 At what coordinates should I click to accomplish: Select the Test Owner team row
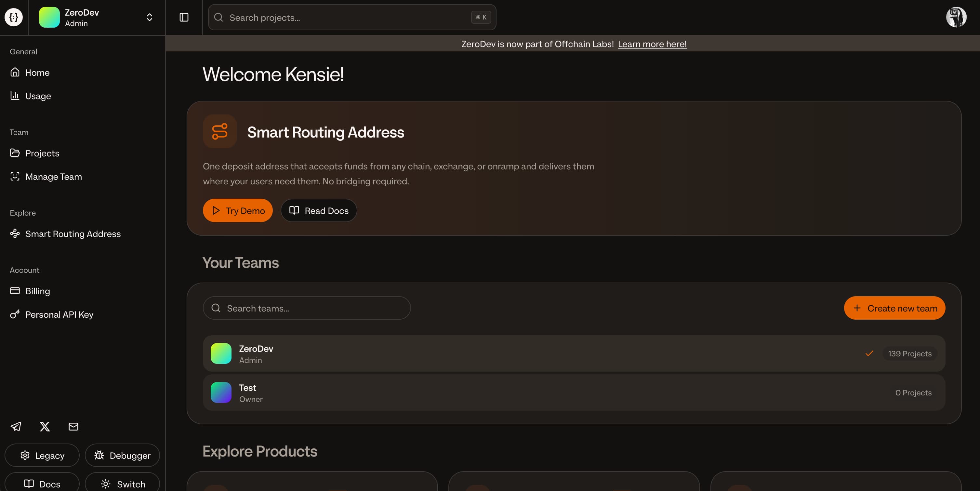(x=574, y=392)
